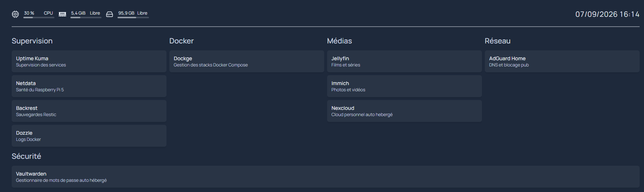Click 'Gestion des stacks Docker Compose' text

pos(211,65)
